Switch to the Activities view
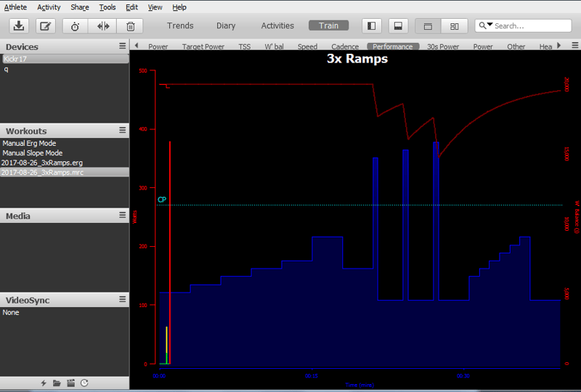The image size is (581, 392). [x=277, y=25]
